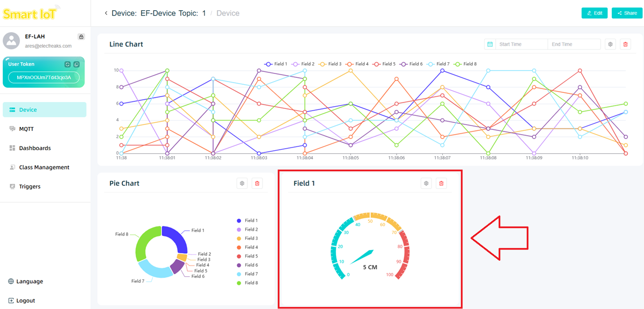Screen dimensions: 644x309
Task: Delete the Field 1 gauge widget
Action: [441, 183]
